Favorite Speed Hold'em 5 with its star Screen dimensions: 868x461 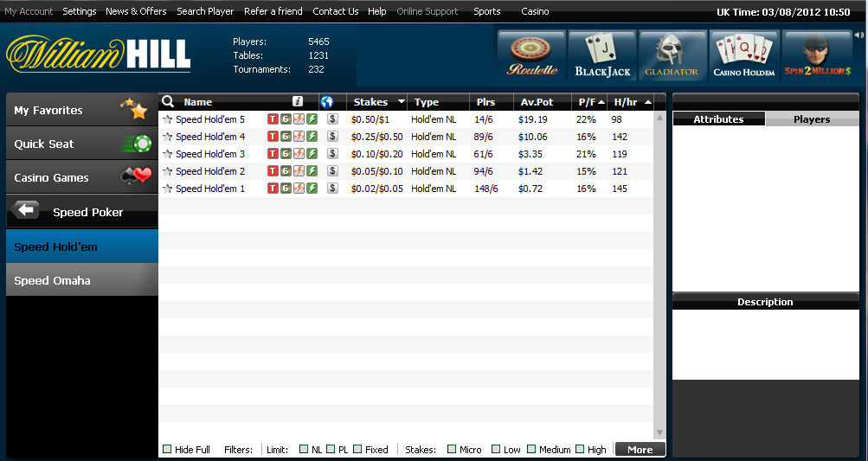167,119
